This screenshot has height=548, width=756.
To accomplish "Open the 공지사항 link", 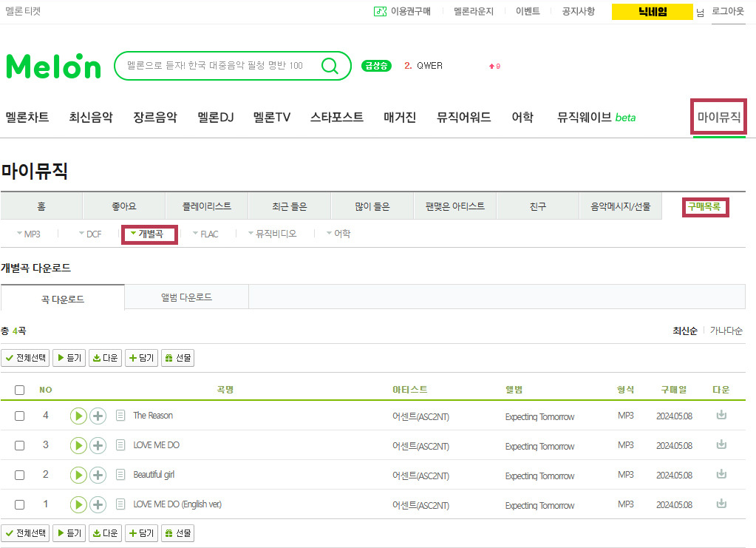I will [x=578, y=11].
